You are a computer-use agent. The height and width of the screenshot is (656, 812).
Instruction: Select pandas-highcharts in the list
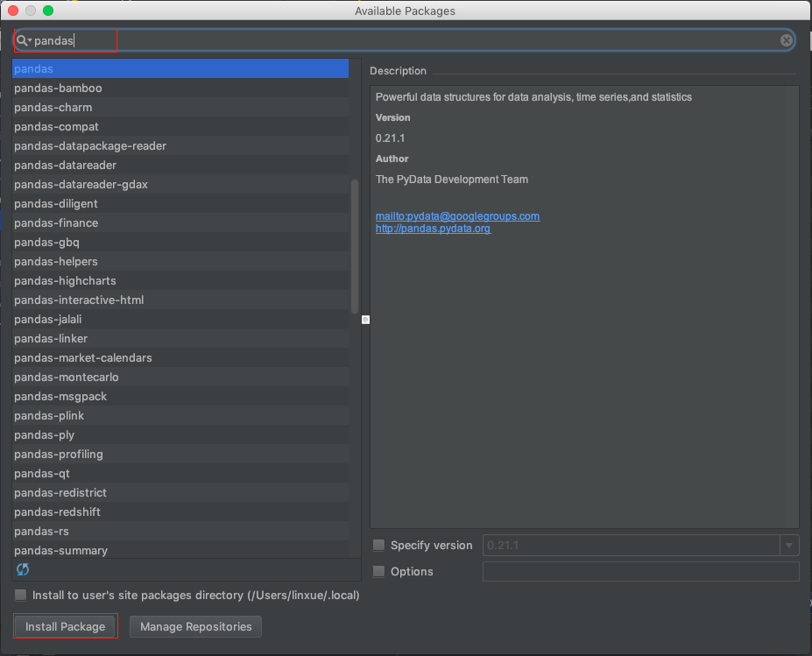(x=180, y=280)
